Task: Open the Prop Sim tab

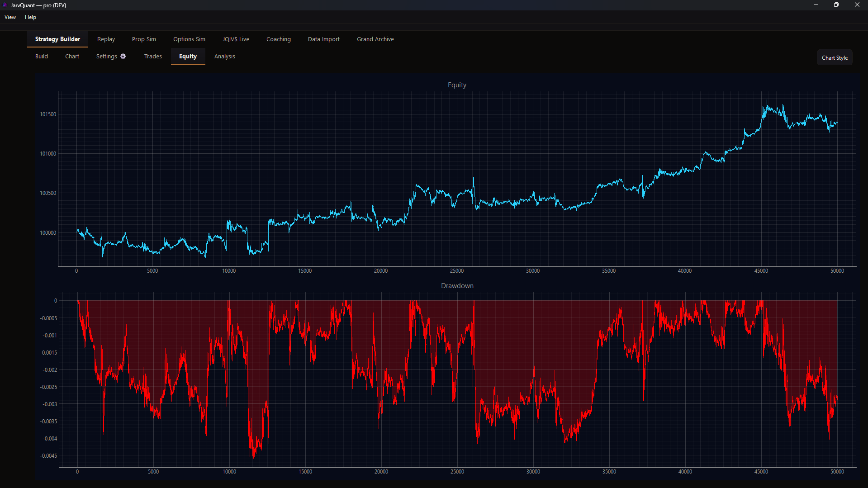Action: pyautogui.click(x=144, y=39)
